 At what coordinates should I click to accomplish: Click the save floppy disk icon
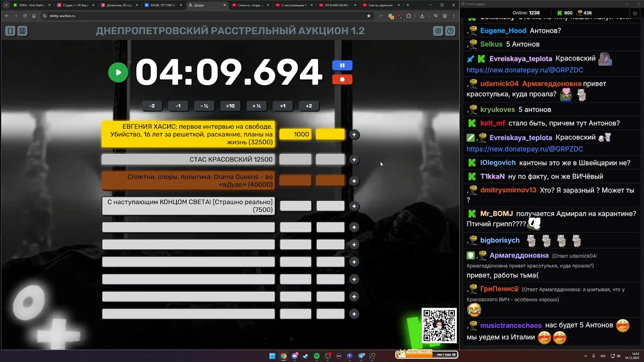coord(22,31)
